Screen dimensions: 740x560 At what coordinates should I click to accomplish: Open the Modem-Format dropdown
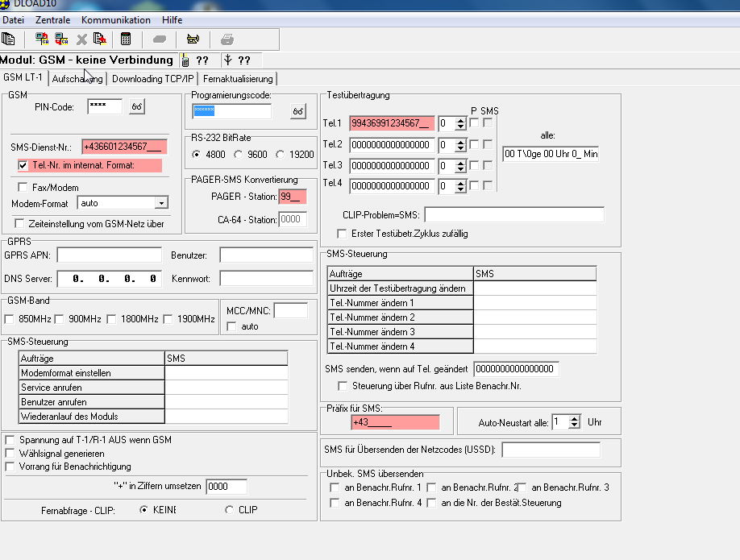coord(161,203)
